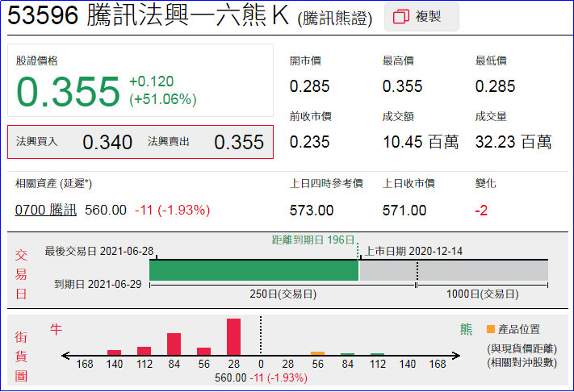Click the 牛 bull label in the chart
The height and width of the screenshot is (392, 574).
[56, 329]
